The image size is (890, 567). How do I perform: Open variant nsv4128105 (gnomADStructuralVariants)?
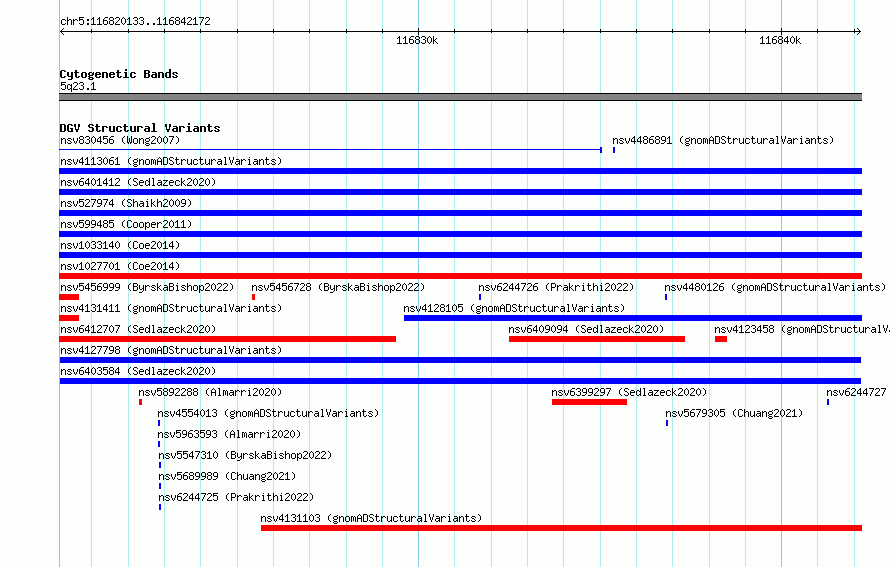click(514, 308)
